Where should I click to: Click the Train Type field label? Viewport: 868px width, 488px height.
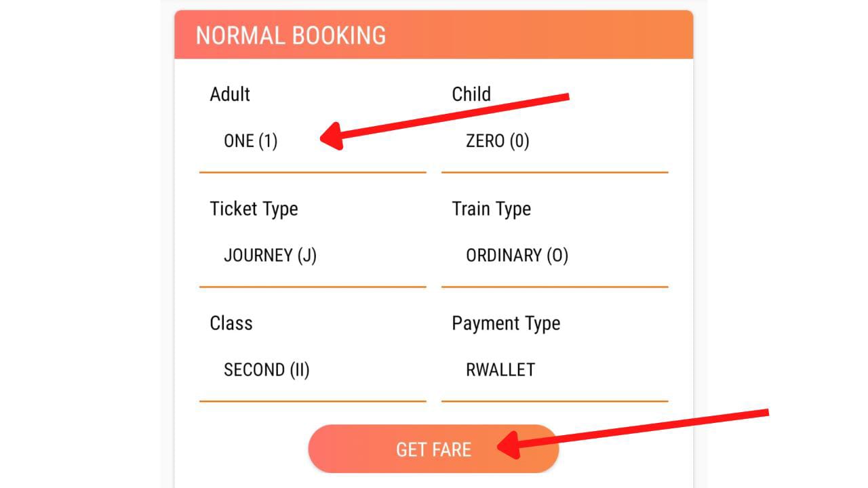click(x=491, y=209)
